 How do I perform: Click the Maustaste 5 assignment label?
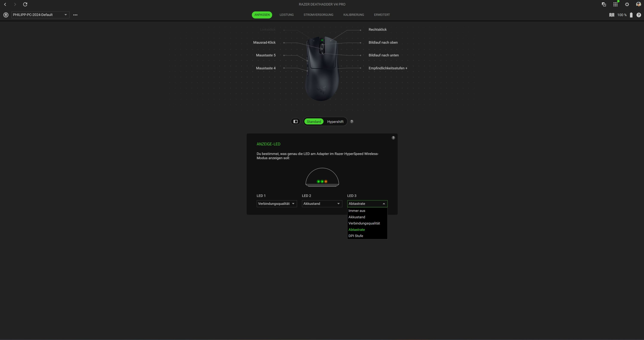point(266,55)
